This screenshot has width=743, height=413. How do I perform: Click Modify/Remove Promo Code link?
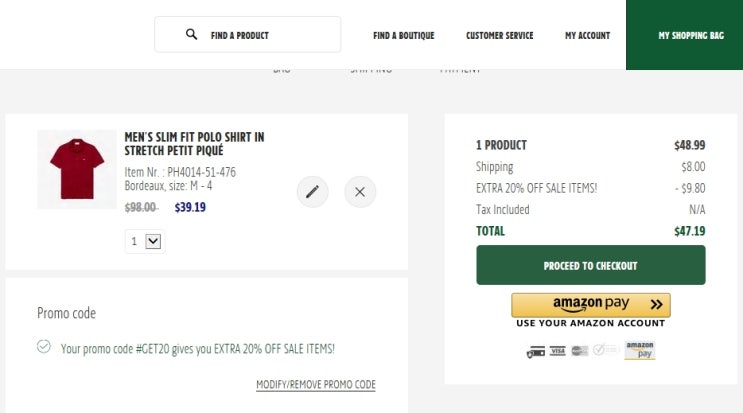click(x=315, y=385)
